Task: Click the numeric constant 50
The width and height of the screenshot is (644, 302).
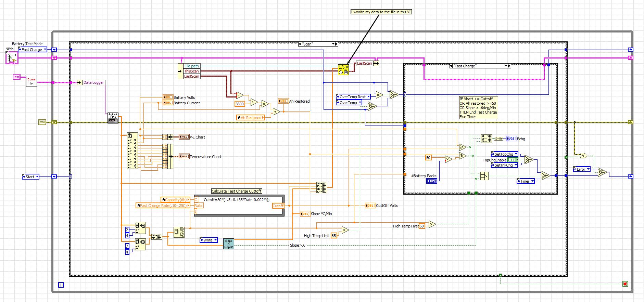Action: (x=428, y=158)
